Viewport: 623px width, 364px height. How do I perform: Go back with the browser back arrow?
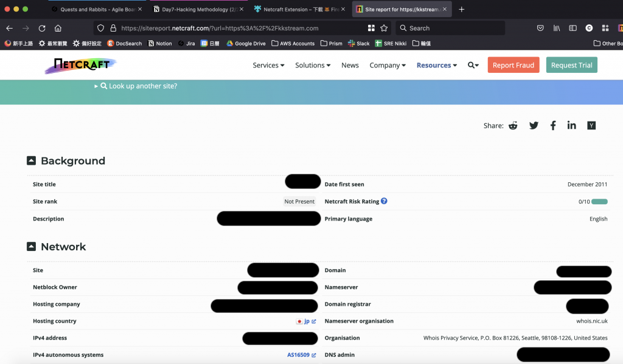[x=10, y=28]
